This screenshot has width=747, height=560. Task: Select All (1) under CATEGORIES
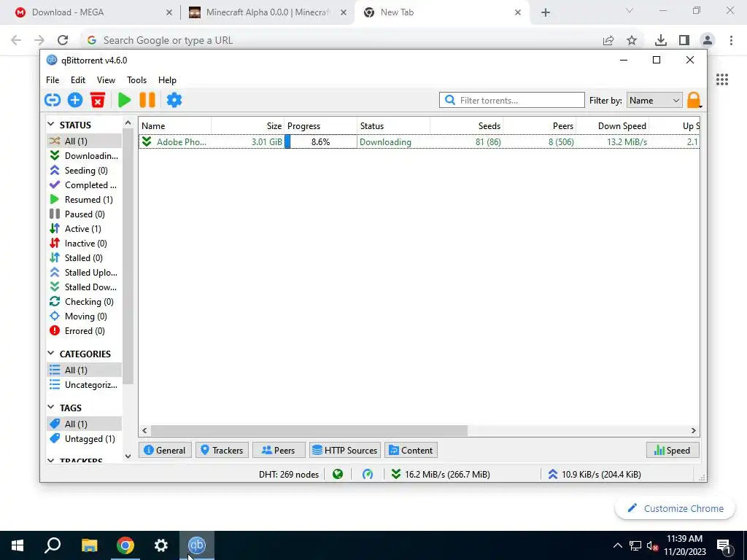[x=85, y=370]
